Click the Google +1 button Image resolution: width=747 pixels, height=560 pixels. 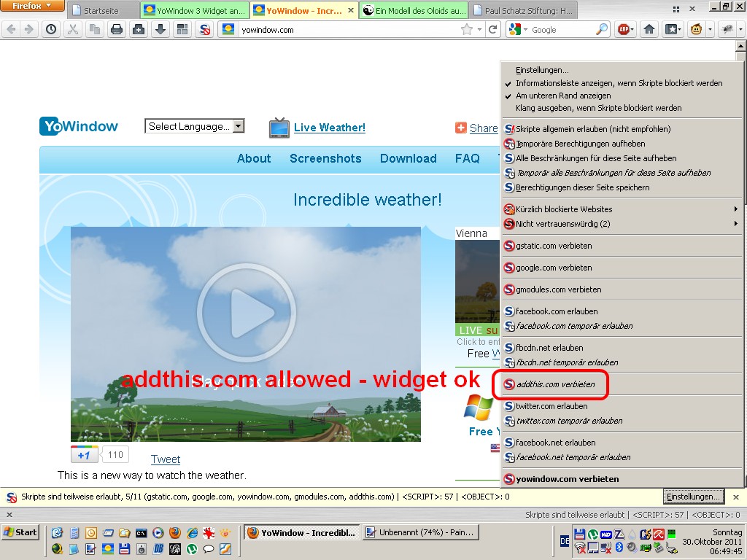[x=85, y=455]
